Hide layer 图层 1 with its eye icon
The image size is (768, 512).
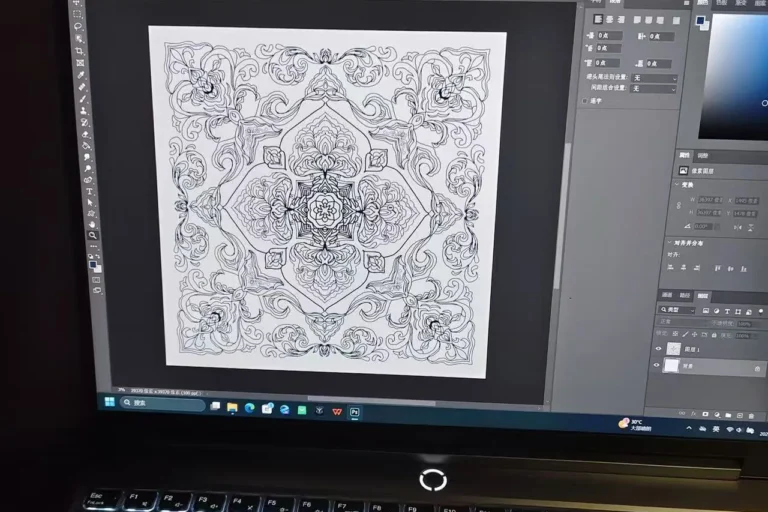[x=658, y=349]
